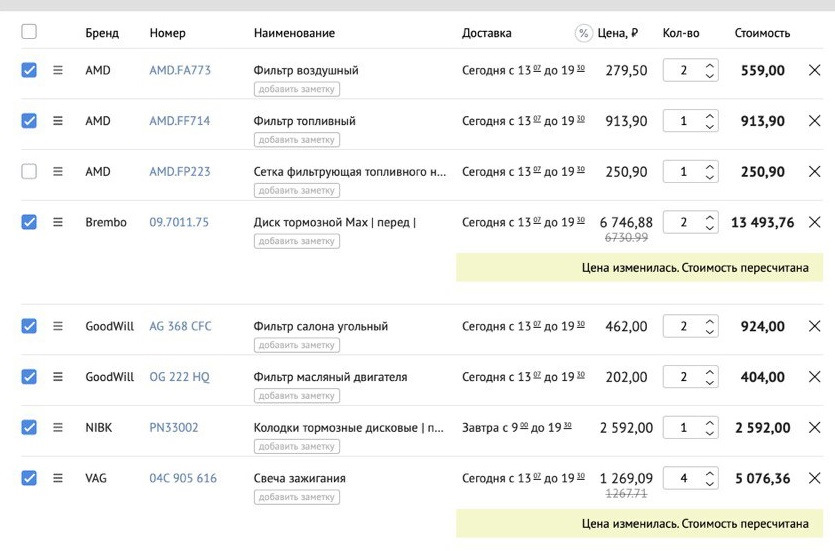Click quantity field for GoodWill OG 222 HQ
The image size is (835, 551).
click(x=684, y=377)
